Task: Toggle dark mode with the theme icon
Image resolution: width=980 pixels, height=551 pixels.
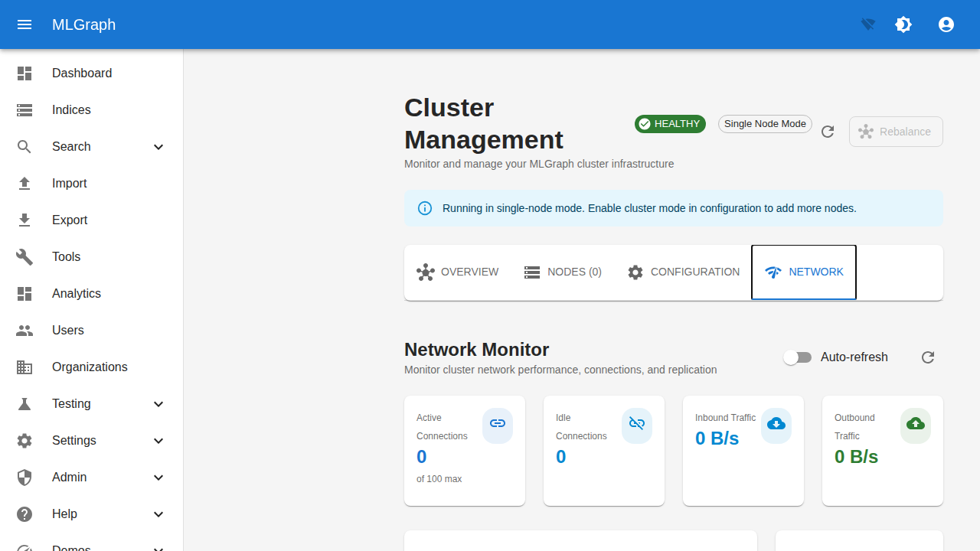Action: point(903,24)
